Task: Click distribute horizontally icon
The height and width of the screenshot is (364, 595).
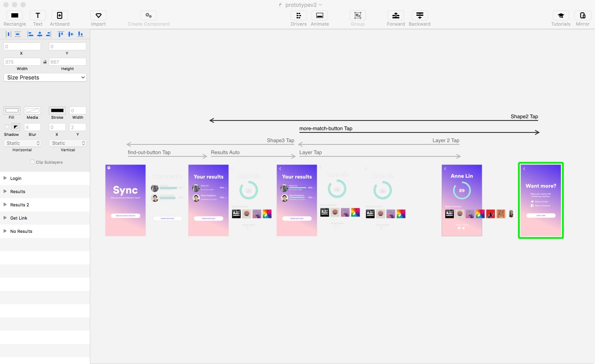Action: click(x=8, y=34)
